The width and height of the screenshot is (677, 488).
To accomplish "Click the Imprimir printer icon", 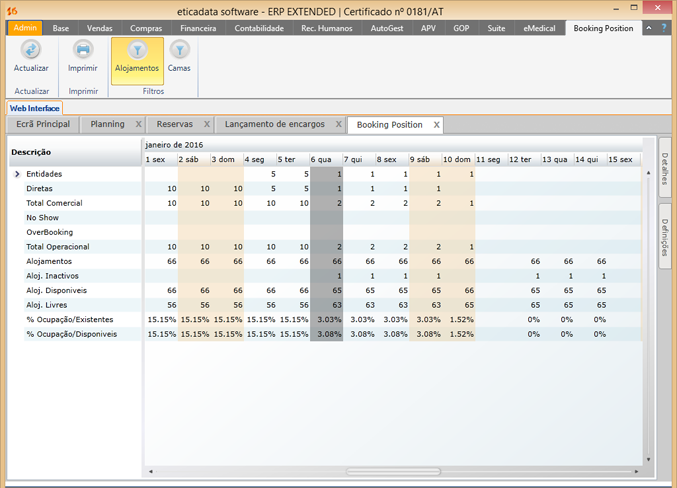I will (83, 50).
